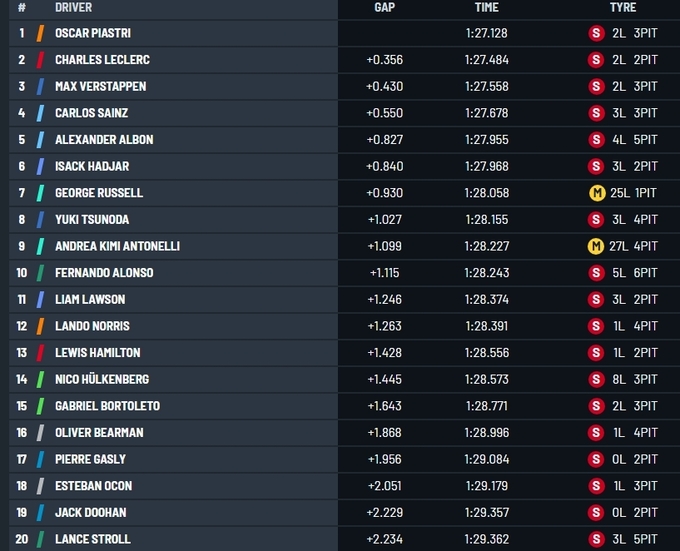This screenshot has width=680, height=551.
Task: Click Oscar Piastri's orange team color stripe
Action: [40, 33]
